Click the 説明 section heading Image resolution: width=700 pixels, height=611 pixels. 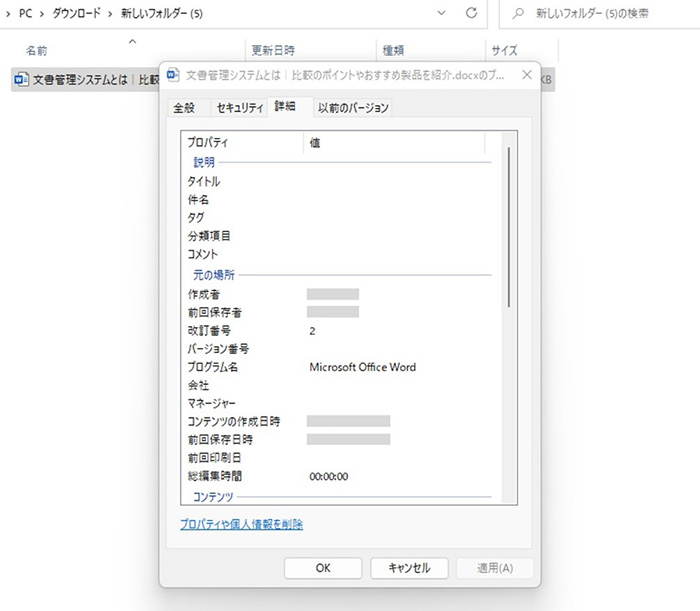(x=204, y=162)
